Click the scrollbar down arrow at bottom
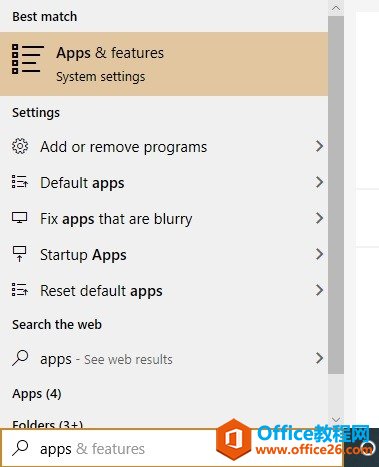This screenshot has height=467, width=379. coord(336,420)
